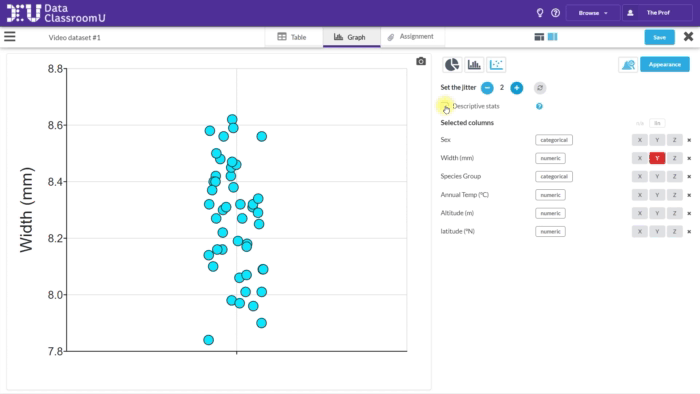The image size is (700, 394).
Task: Open the hamburger menu
Action: point(10,37)
